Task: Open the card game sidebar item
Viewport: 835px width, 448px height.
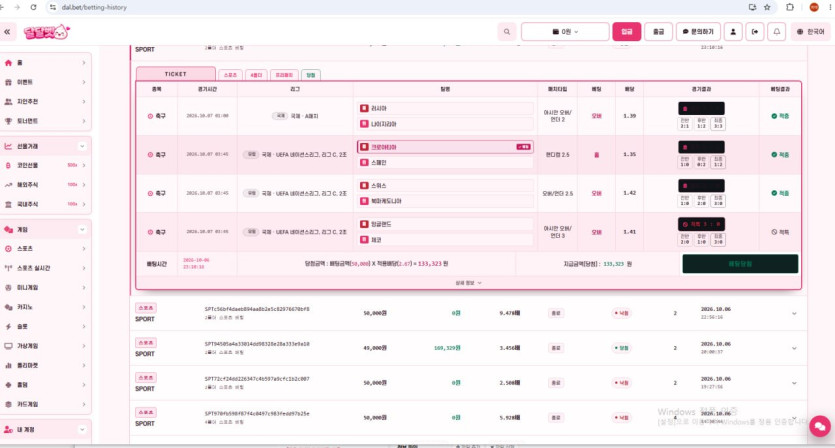Action: click(46, 404)
